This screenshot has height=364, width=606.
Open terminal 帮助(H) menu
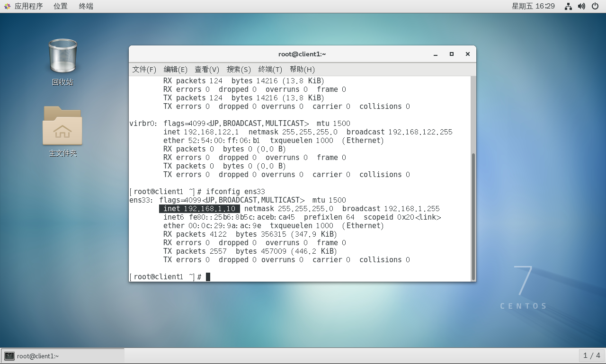(302, 69)
